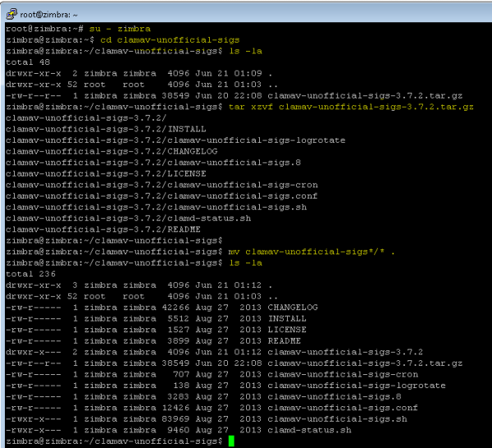
Task: Click the 'mv clamav-unofficial-sigs*/* .' command
Action: click(x=312, y=252)
